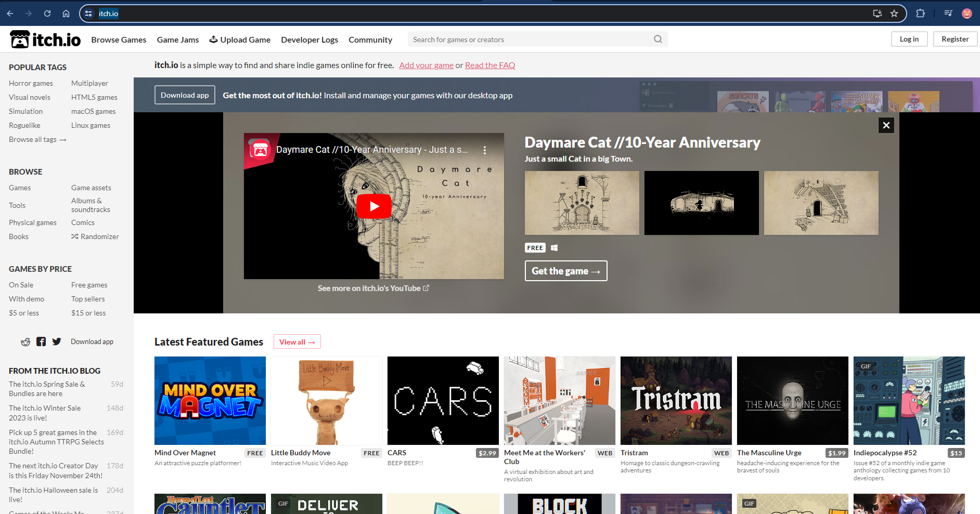Click View all featured games button
Viewport: 980px width, 514px height.
[x=297, y=342]
